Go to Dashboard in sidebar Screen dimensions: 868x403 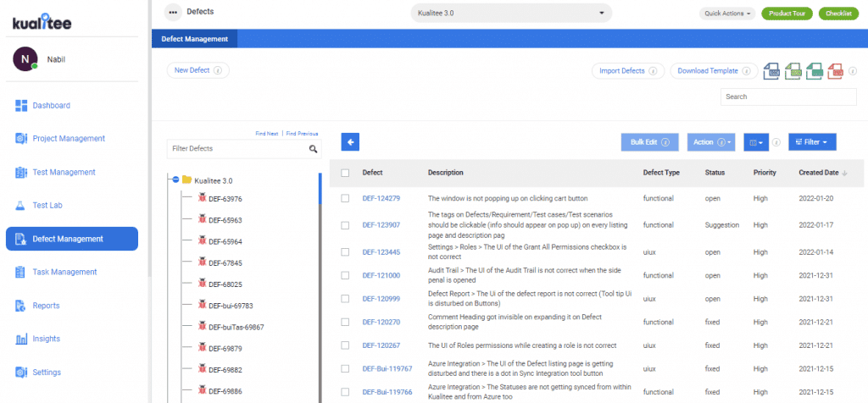click(x=51, y=106)
